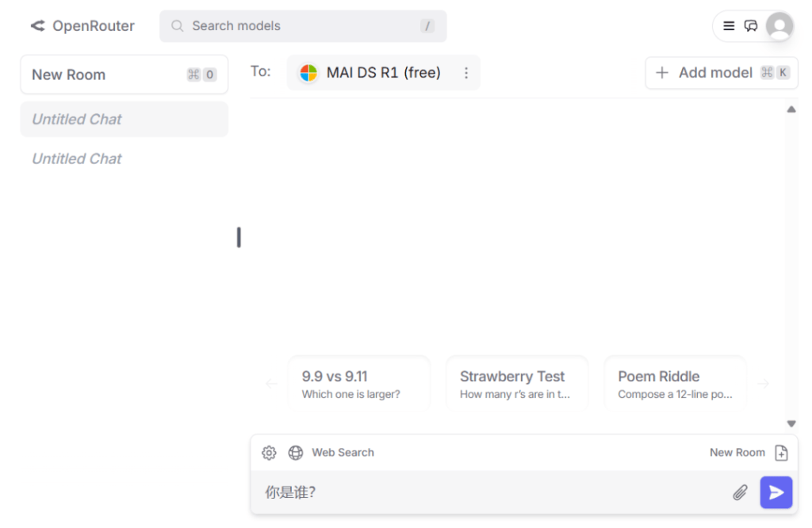Show next prompt suggestions arrow
The image size is (812, 528).
tap(764, 384)
